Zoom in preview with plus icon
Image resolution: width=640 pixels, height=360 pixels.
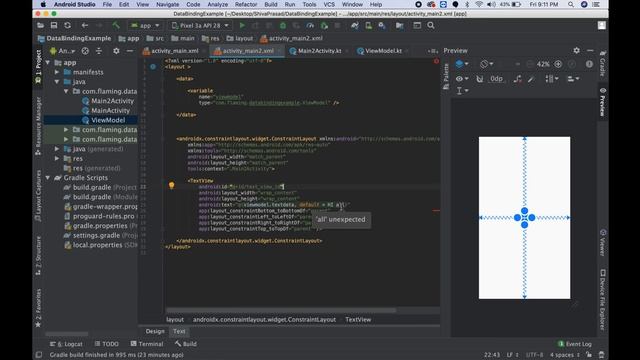558,64
